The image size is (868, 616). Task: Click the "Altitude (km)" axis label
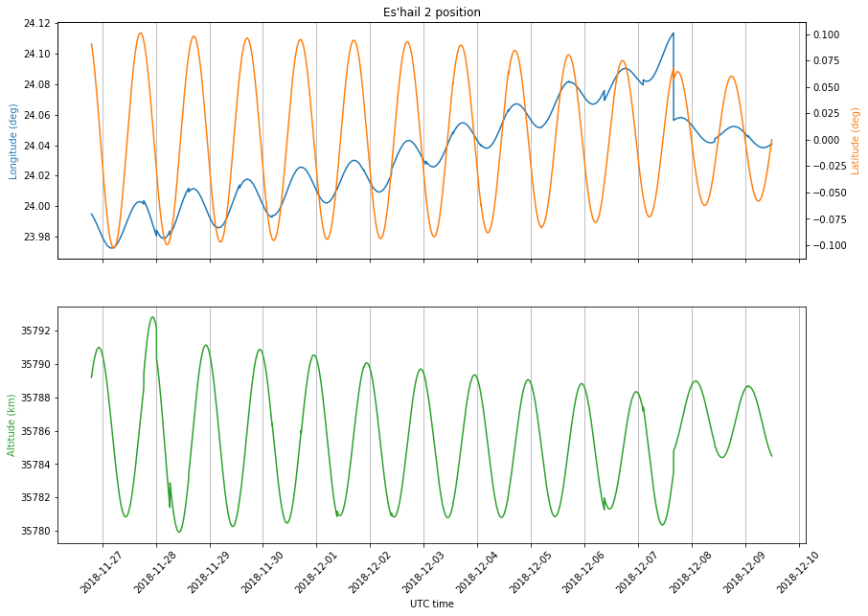(11, 425)
